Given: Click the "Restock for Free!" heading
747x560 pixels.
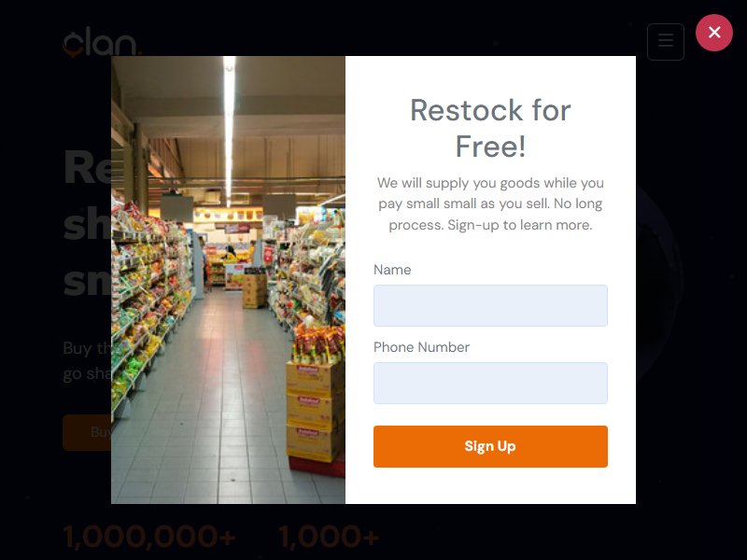Looking at the screenshot, I should (x=490, y=128).
